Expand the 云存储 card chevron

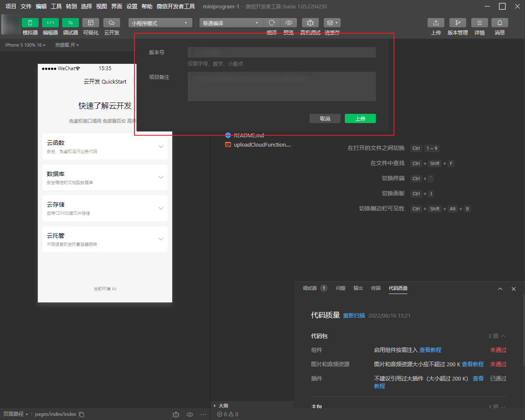(x=161, y=208)
